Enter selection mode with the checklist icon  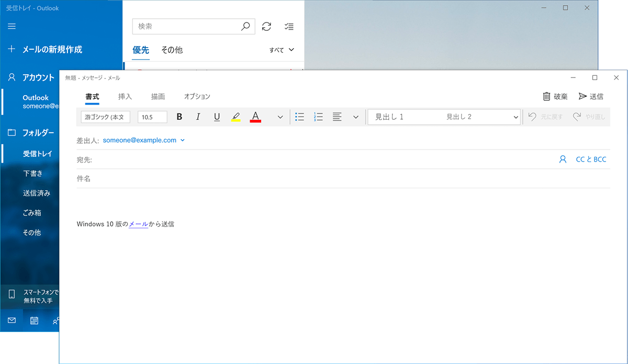point(289,26)
